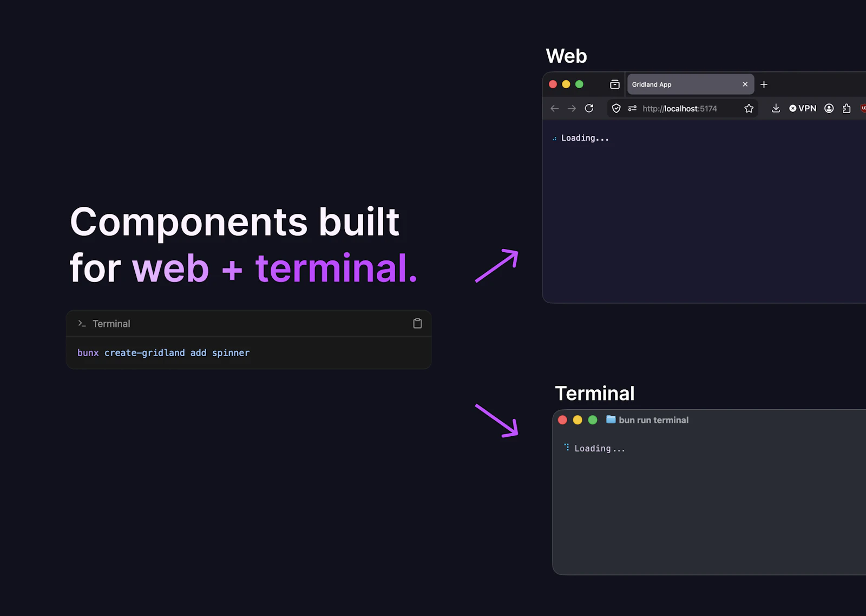The image size is (866, 616).
Task: Click the 'Components built' headline text
Action: click(235, 222)
